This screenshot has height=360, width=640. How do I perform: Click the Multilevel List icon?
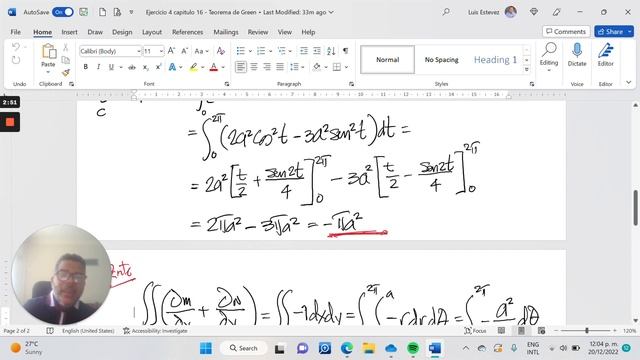(282, 51)
